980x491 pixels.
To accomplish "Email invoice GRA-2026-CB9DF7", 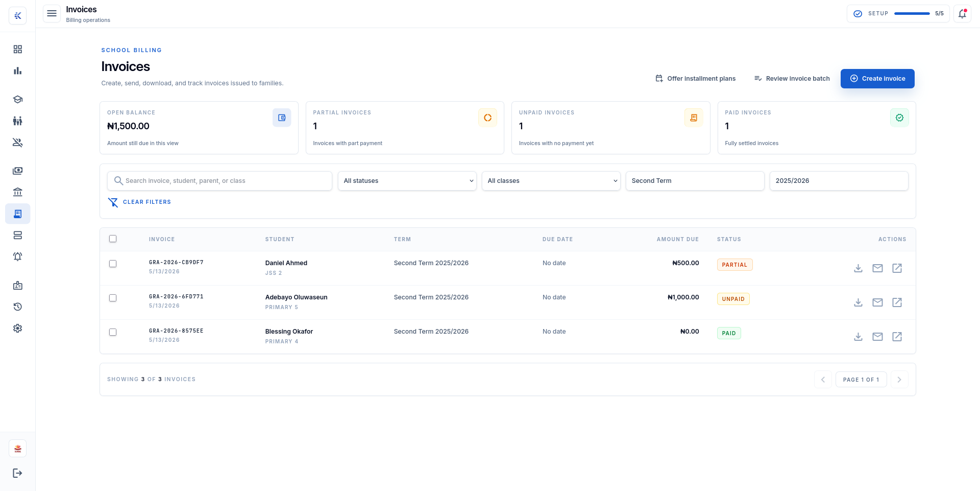I will click(877, 268).
